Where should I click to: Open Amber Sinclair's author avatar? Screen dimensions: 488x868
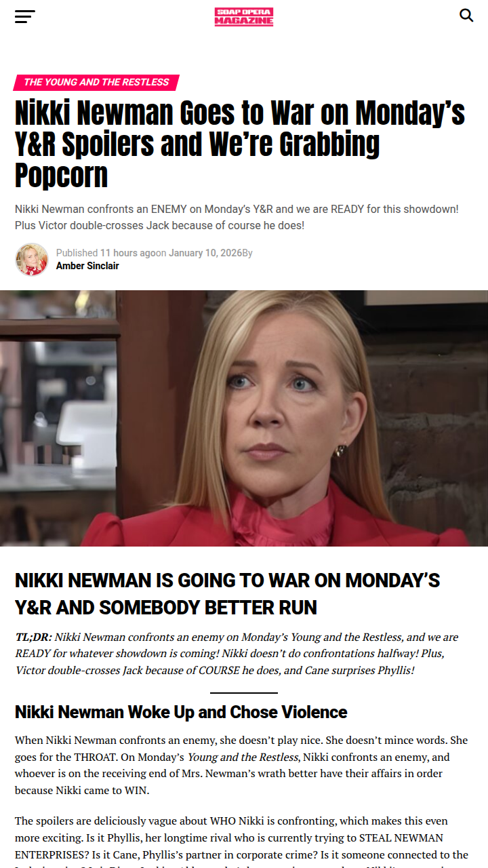(32, 260)
